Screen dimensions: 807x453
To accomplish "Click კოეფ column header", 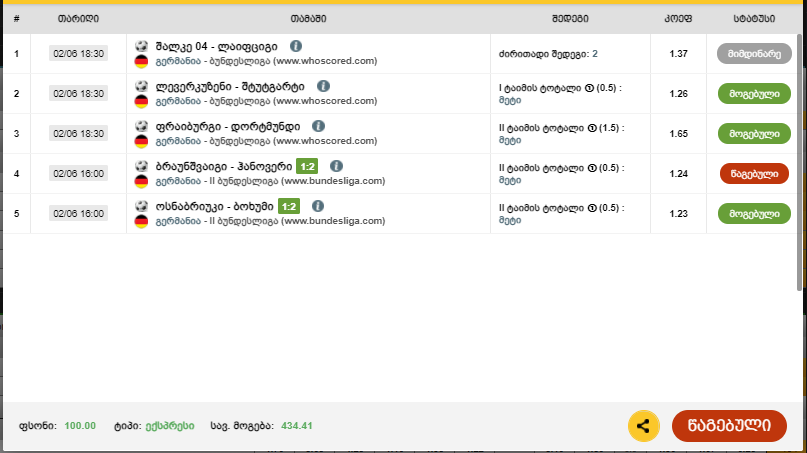I will point(678,19).
